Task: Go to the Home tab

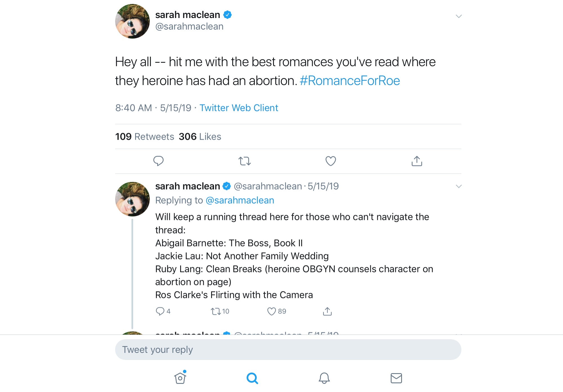Action: pyautogui.click(x=180, y=378)
